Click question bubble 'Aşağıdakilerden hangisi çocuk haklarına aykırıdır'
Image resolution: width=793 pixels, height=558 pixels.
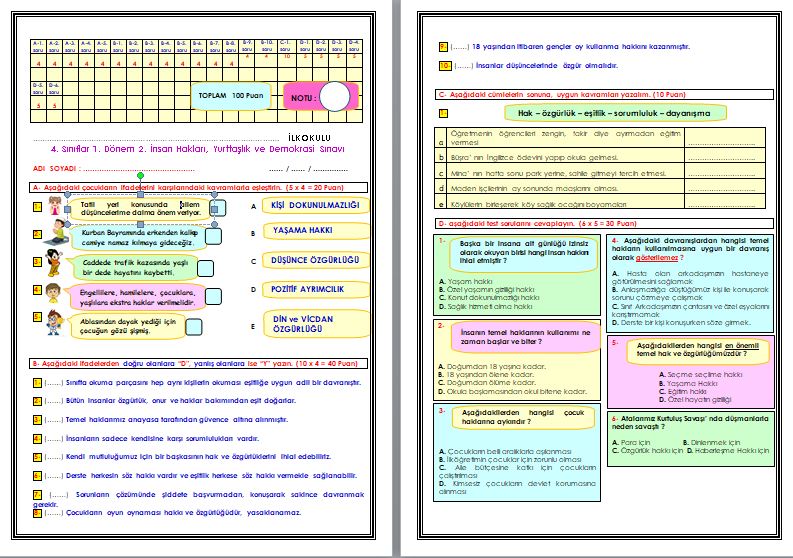coord(523,417)
